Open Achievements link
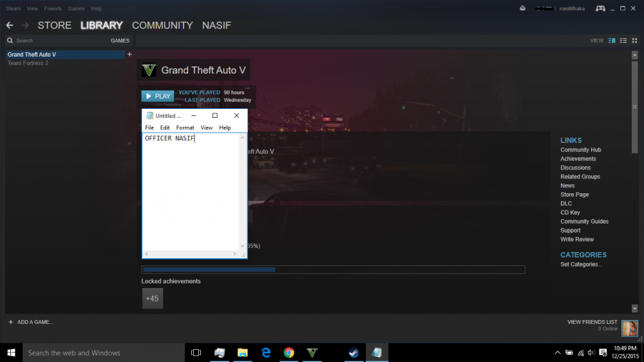Viewport: 644px width, 362px height. (578, 159)
